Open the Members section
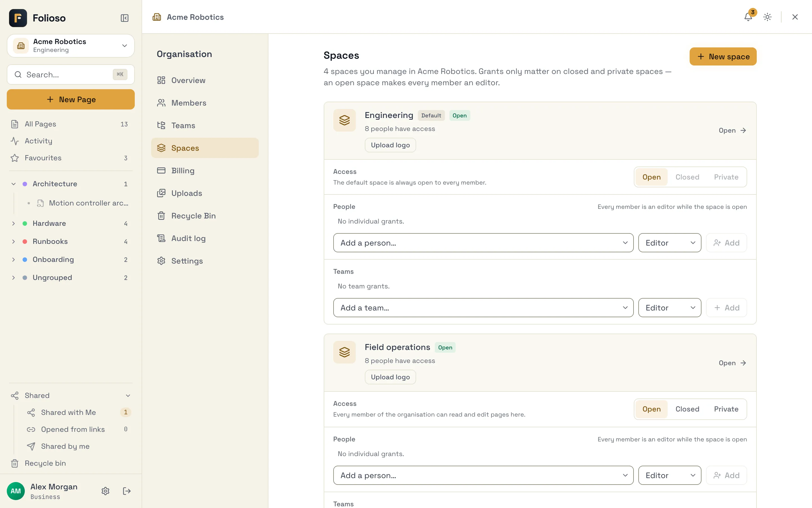The height and width of the screenshot is (508, 812). pyautogui.click(x=205, y=103)
